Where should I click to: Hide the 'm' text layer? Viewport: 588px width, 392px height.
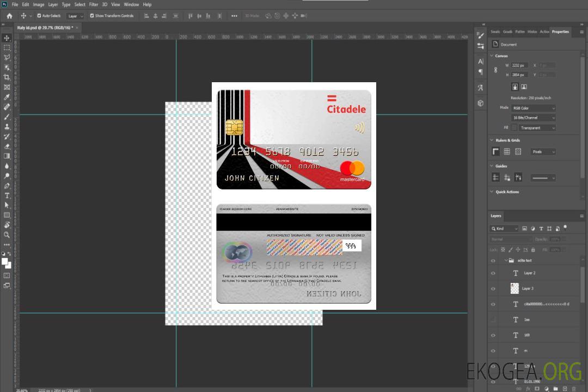(493, 351)
